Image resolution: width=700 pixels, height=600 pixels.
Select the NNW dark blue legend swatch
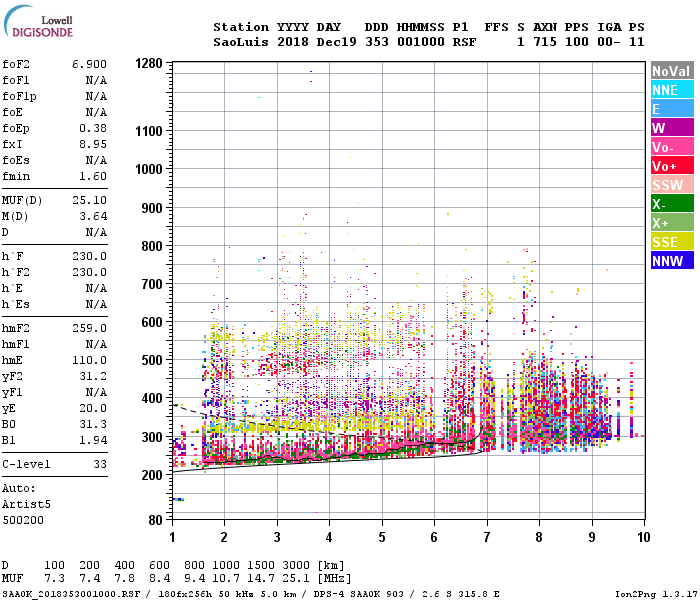[672, 261]
